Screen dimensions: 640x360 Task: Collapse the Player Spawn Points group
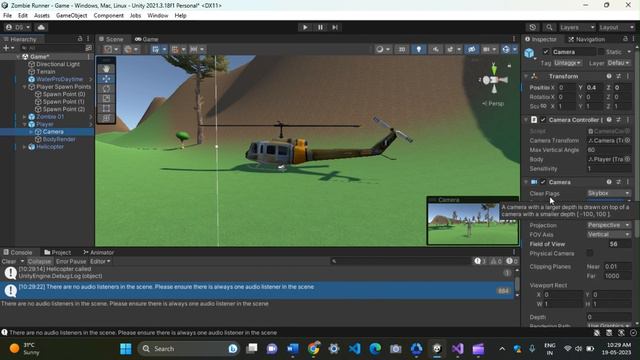click(x=24, y=87)
